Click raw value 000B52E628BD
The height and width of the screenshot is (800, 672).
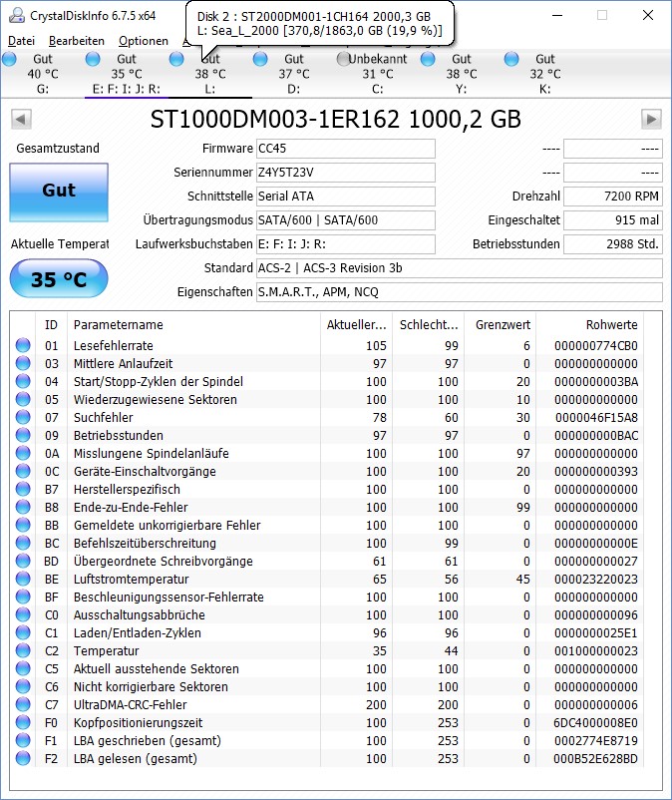595,759
